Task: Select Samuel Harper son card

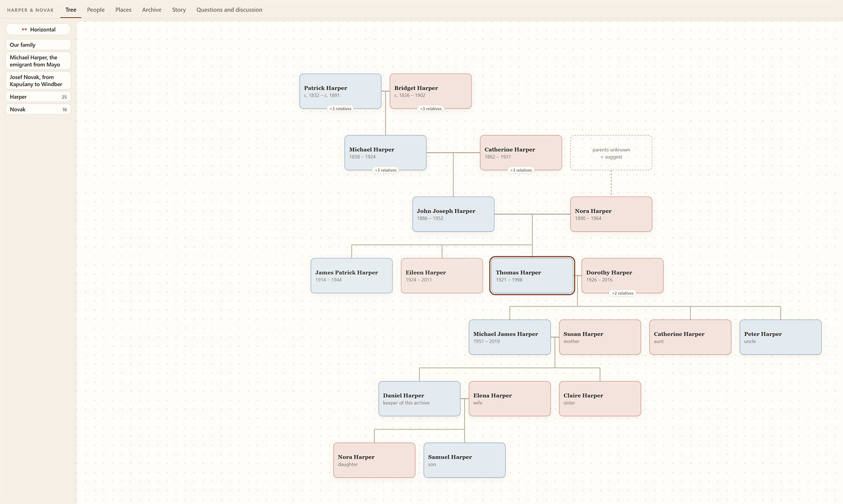Action: pos(465,460)
